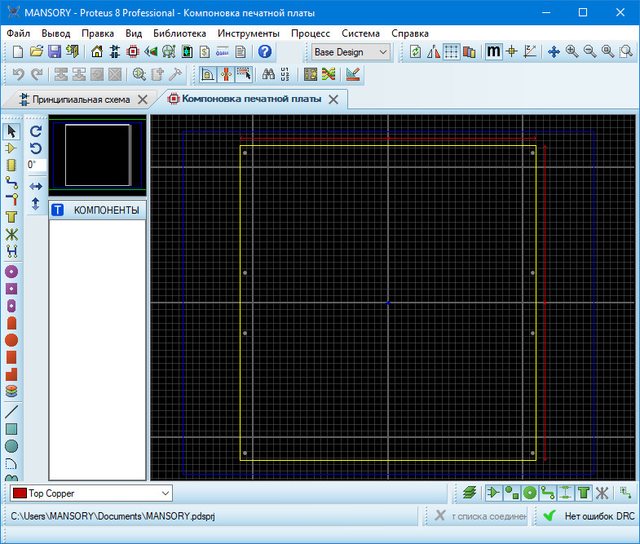Screen dimensions: 640x544
Task: Select the Selection Mode arrow tool
Action: (x=12, y=131)
